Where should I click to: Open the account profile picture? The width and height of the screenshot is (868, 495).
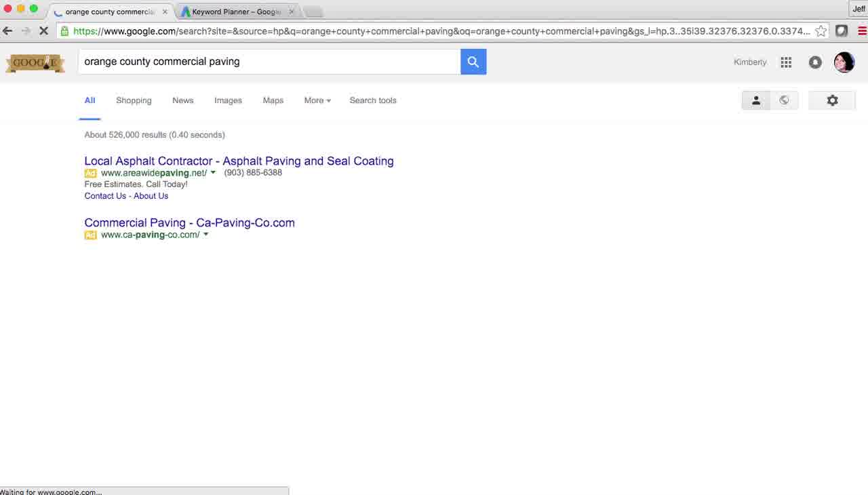tap(844, 62)
